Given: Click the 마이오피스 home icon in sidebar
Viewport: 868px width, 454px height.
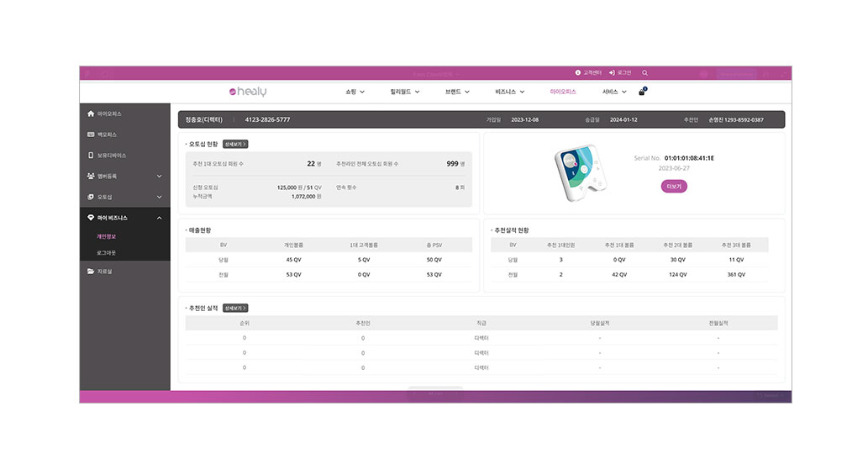Looking at the screenshot, I should [x=91, y=113].
